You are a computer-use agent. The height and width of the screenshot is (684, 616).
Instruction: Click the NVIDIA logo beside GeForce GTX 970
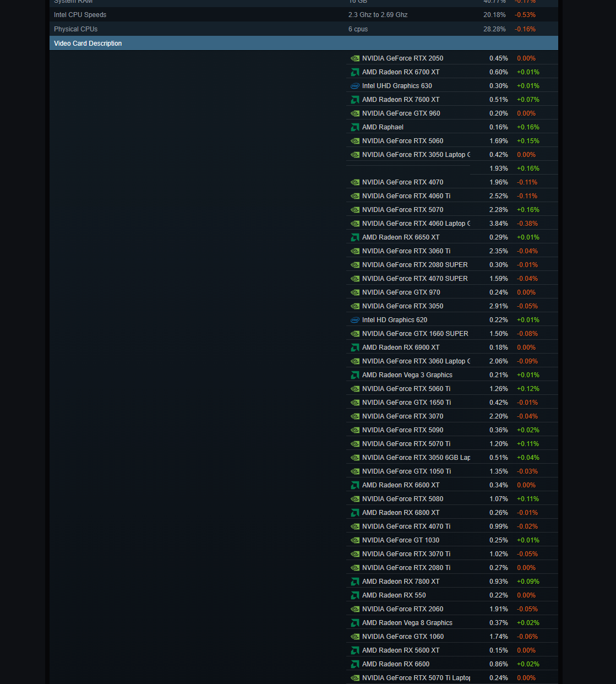(355, 292)
